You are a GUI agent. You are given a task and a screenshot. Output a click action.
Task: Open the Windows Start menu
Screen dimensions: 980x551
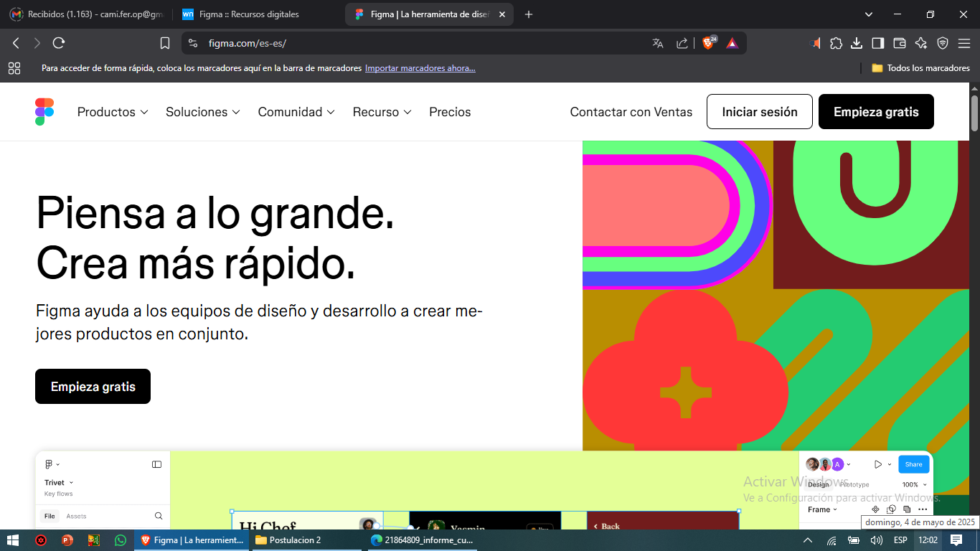(x=12, y=540)
